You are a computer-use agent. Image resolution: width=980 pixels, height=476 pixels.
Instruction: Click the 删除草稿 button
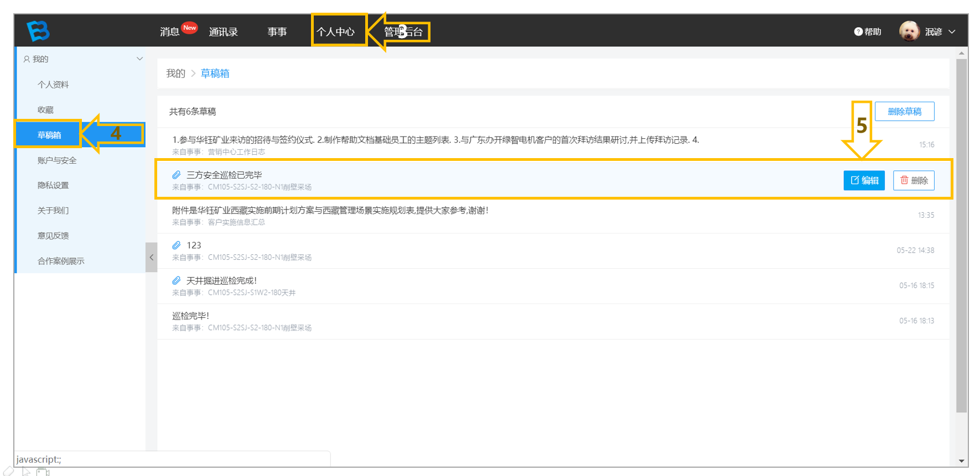[904, 111]
